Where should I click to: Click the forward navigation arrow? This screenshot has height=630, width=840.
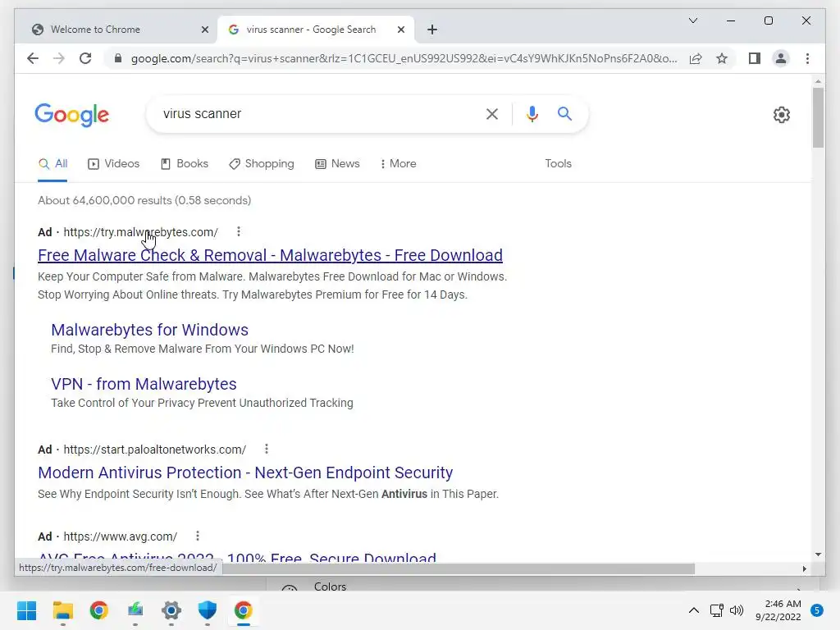click(59, 58)
